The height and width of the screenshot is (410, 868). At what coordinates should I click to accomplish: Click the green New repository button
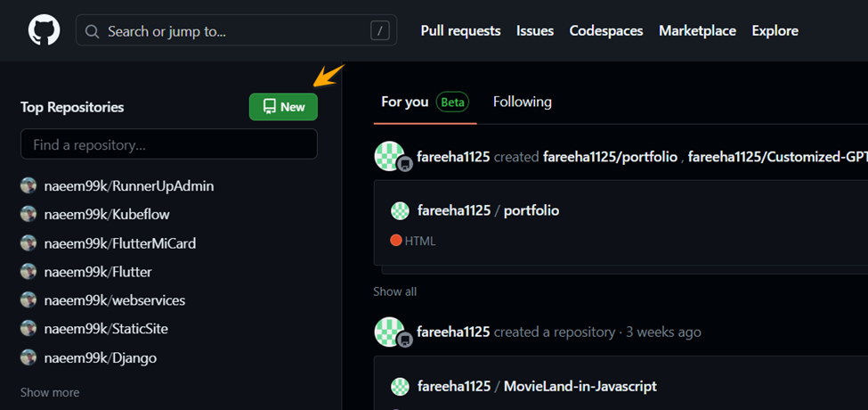(x=283, y=107)
